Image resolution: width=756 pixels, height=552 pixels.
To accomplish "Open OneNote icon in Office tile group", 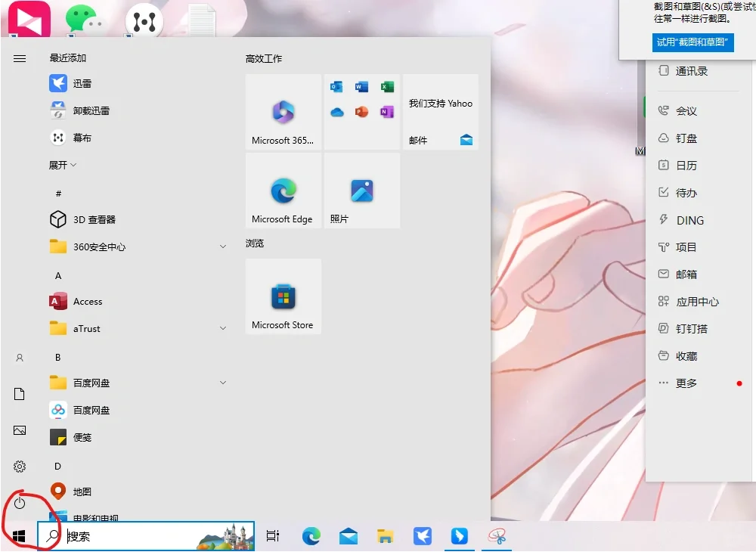I will [387, 112].
